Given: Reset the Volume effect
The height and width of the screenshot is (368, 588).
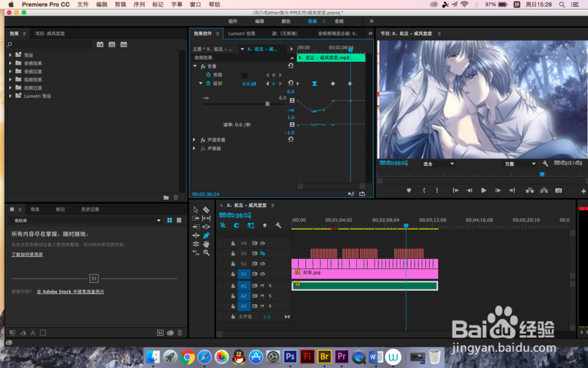Looking at the screenshot, I should coord(290,66).
